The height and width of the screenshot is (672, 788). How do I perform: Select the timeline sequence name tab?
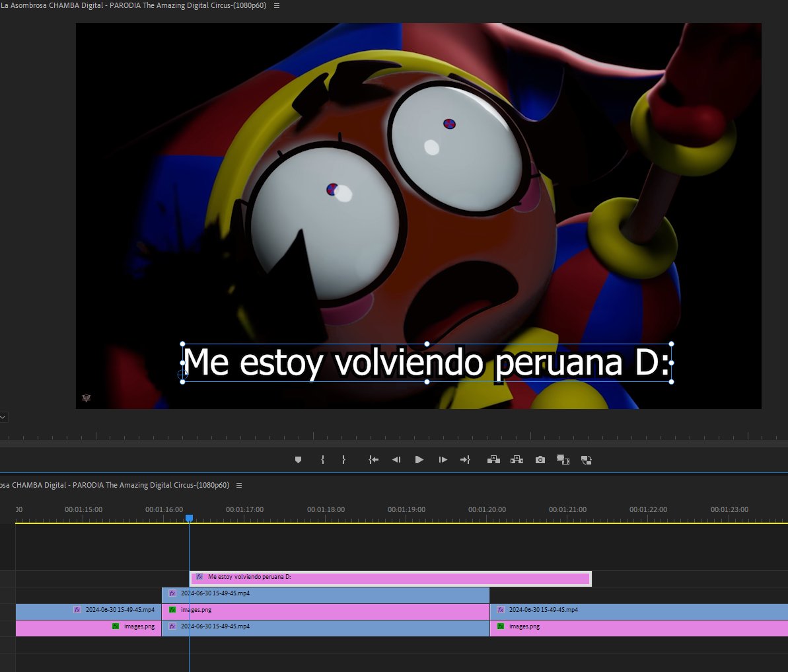114,485
